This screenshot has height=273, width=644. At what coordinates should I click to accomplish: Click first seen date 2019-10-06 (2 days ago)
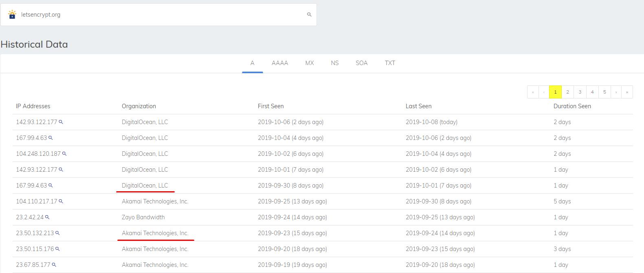291,122
